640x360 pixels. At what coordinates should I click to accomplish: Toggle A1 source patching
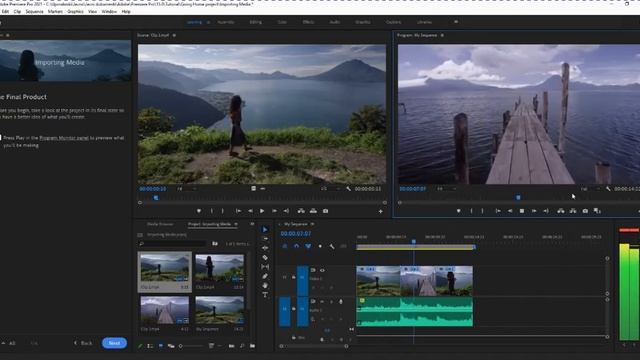point(284,311)
